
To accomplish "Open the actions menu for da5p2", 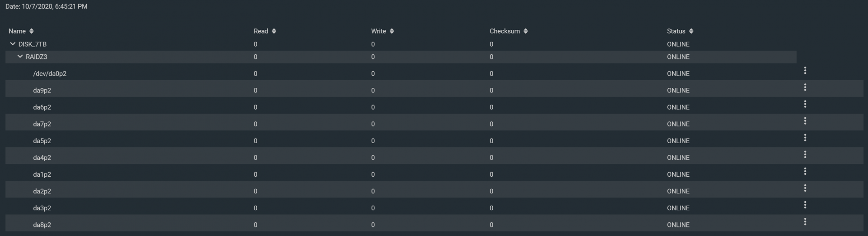I will click(x=805, y=138).
